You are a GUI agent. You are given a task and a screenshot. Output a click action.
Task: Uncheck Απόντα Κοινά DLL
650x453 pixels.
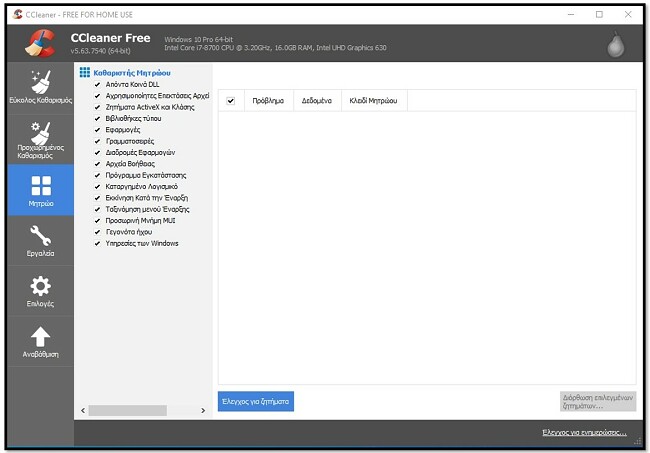(x=97, y=85)
